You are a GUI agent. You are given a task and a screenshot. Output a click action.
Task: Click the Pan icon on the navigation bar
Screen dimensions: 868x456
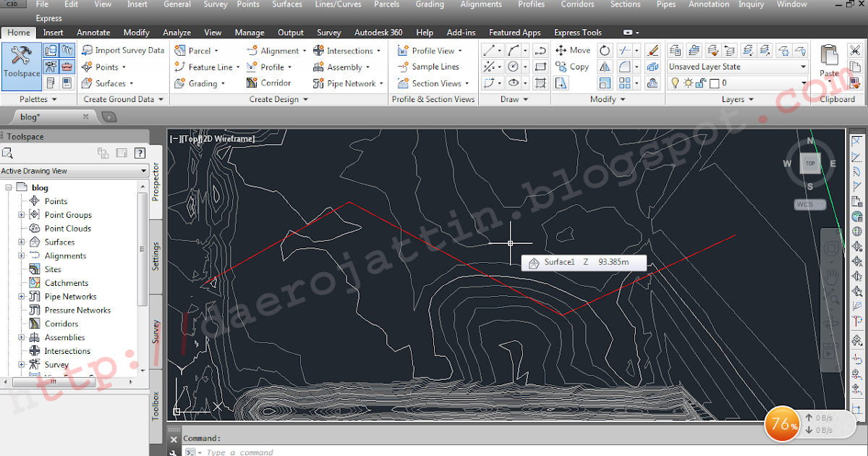[830, 277]
